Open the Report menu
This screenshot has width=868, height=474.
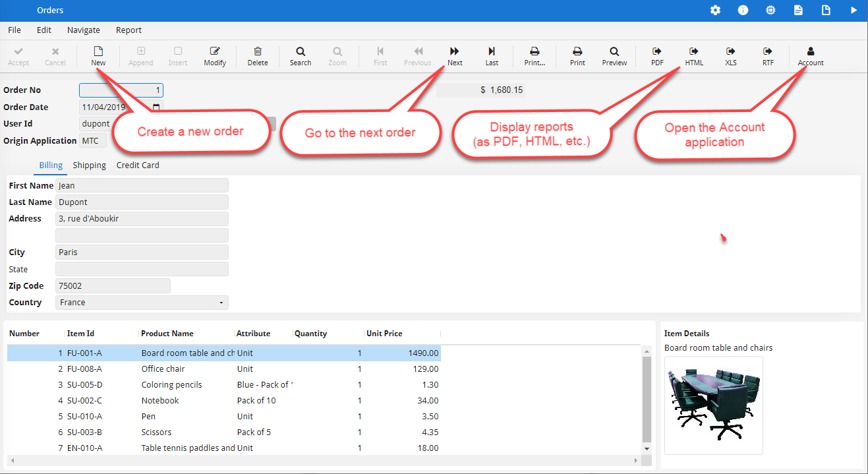[129, 30]
